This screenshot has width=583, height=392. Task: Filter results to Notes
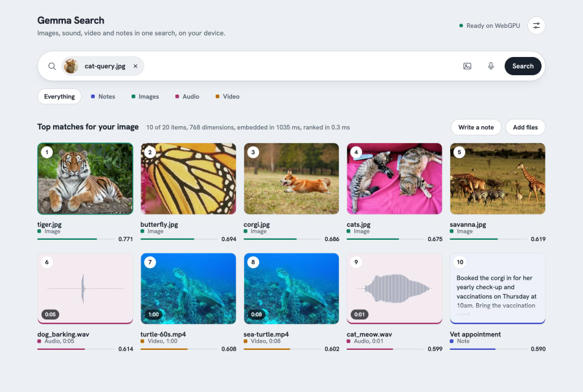[103, 97]
